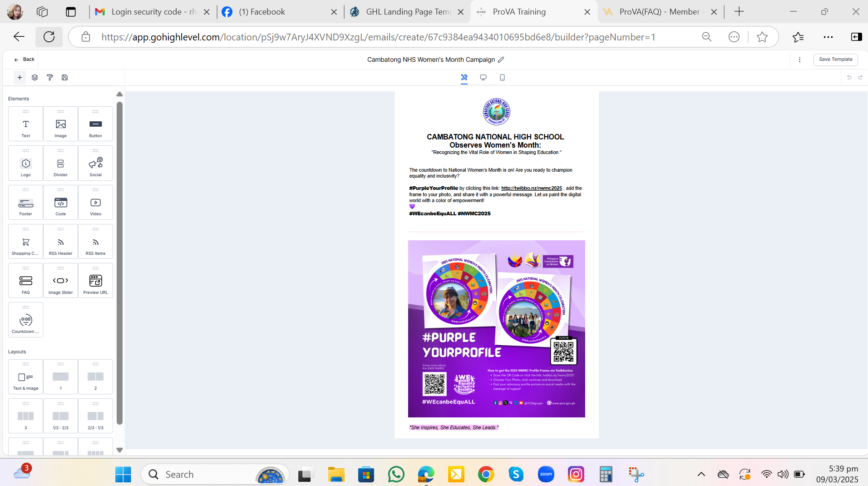Select the 2/3 : 1/3 layout

point(95,416)
